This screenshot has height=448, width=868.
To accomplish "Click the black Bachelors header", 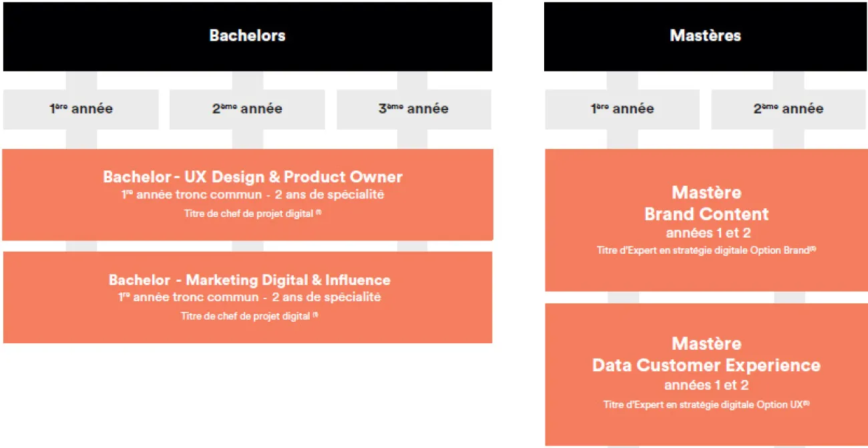I will (x=248, y=36).
